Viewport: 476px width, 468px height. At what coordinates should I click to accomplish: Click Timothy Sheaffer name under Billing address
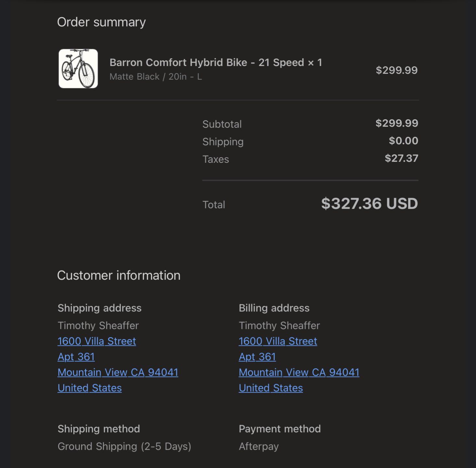pyautogui.click(x=279, y=326)
